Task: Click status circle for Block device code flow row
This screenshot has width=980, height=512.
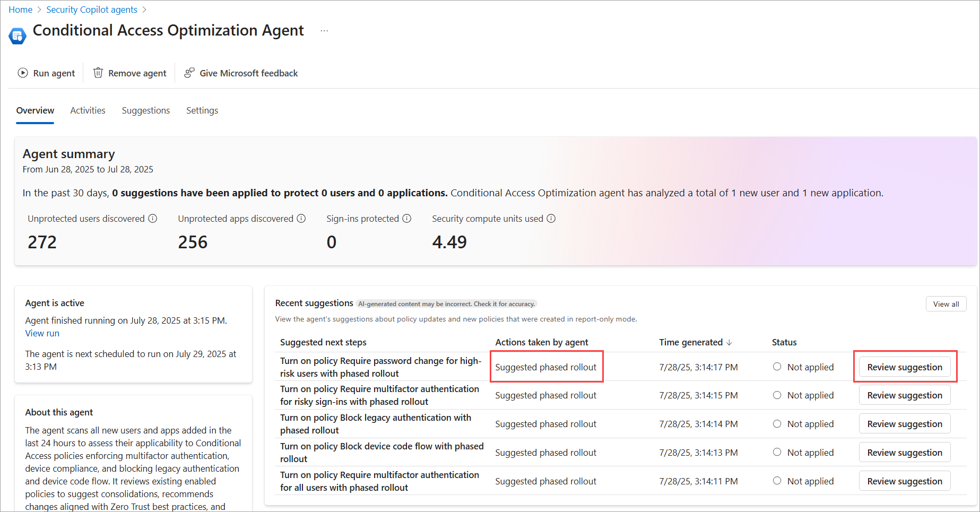Action: 777,452
